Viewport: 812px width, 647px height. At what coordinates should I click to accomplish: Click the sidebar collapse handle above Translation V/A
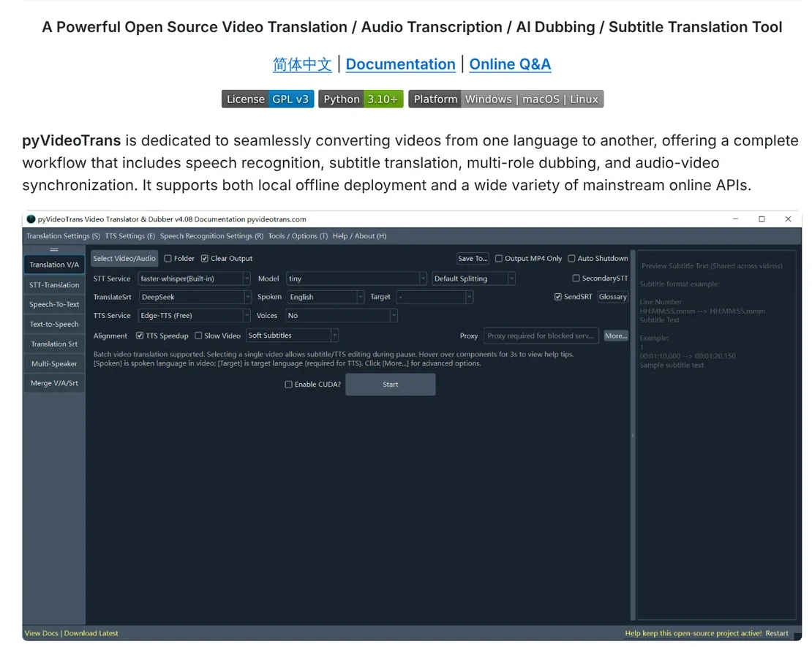pyautogui.click(x=54, y=249)
